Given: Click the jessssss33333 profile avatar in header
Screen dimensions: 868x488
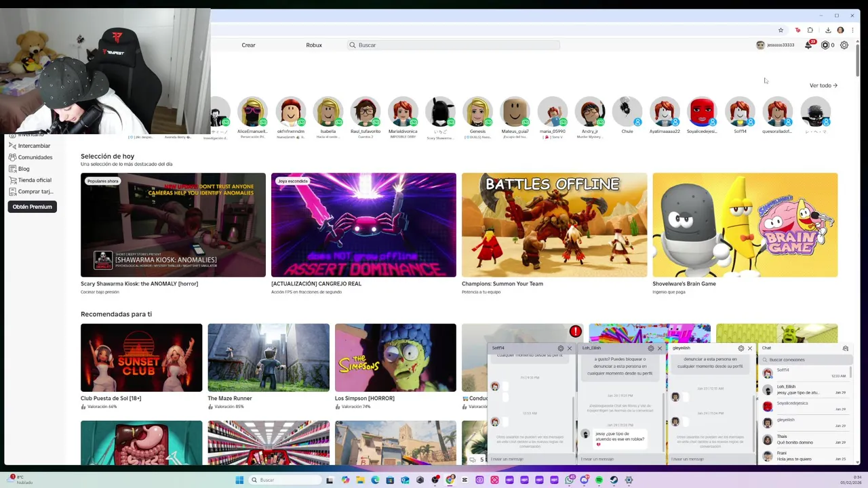Looking at the screenshot, I should (760, 45).
